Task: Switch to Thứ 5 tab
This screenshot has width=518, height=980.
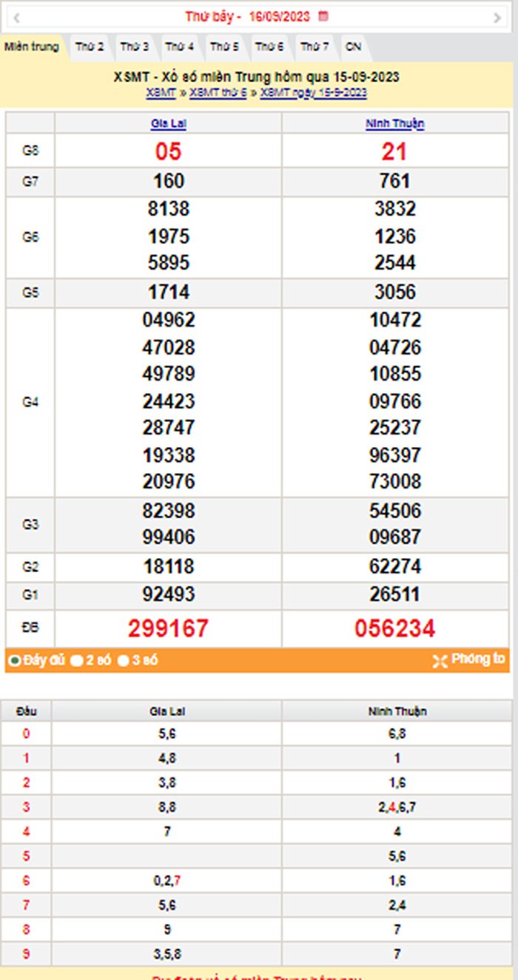Action: pyautogui.click(x=224, y=47)
